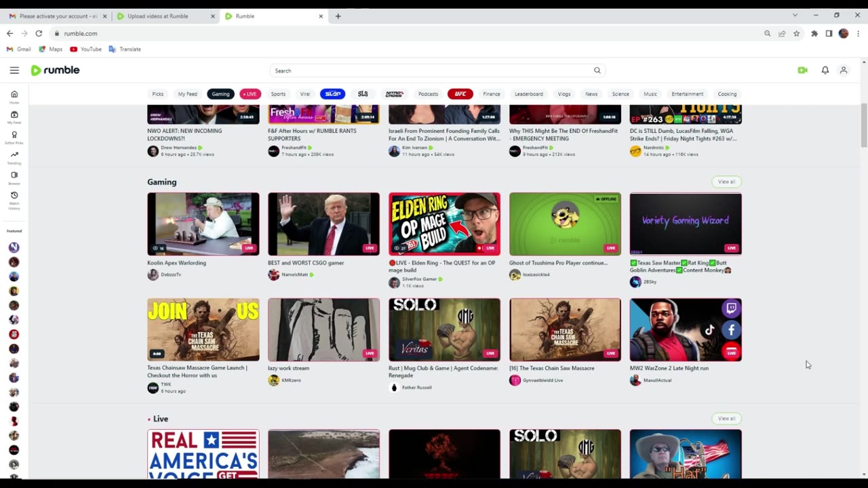Click the Chrome zoom magnifier icon in address bar

(x=768, y=33)
